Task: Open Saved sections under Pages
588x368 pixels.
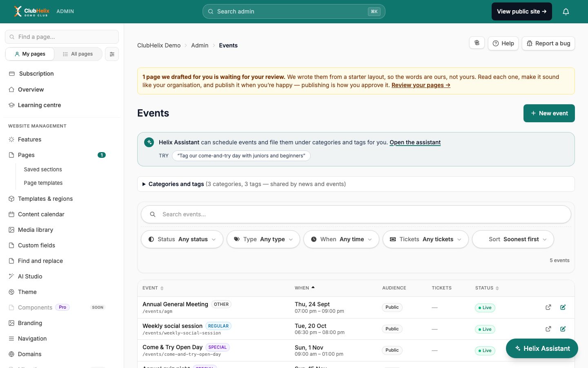Action: tap(43, 169)
